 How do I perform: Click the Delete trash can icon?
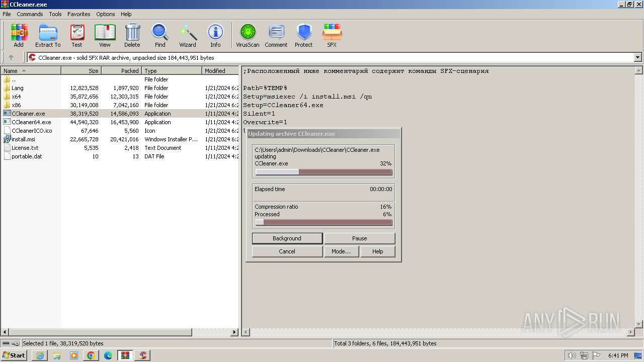(132, 35)
